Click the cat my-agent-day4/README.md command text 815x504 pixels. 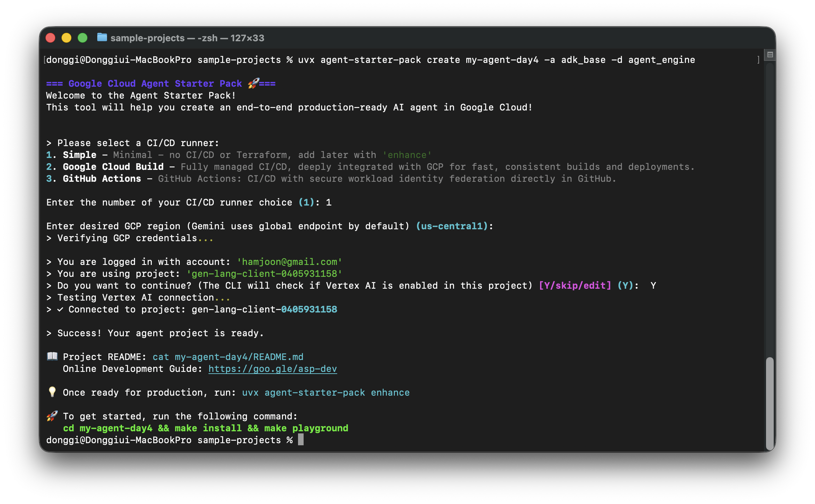[x=228, y=357]
